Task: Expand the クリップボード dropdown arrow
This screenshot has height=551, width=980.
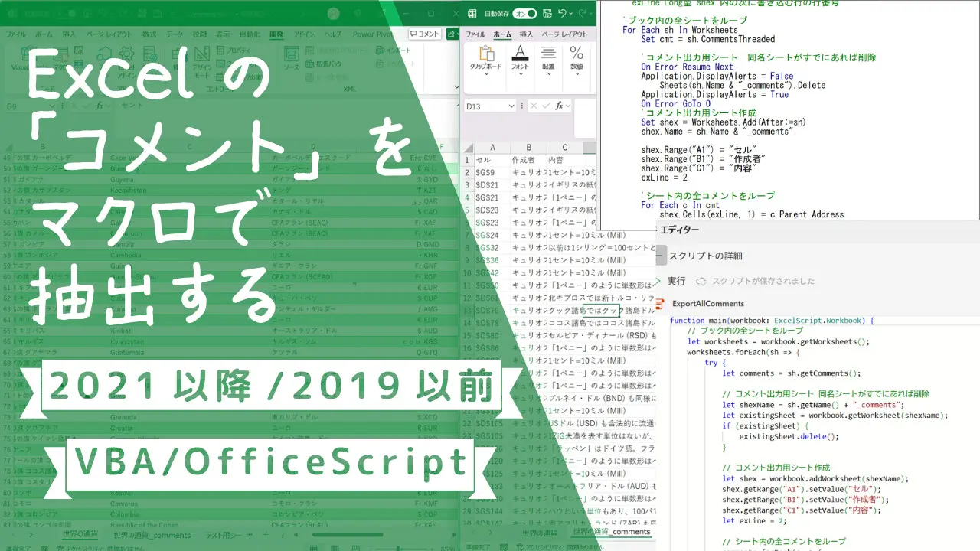Action: pos(485,74)
